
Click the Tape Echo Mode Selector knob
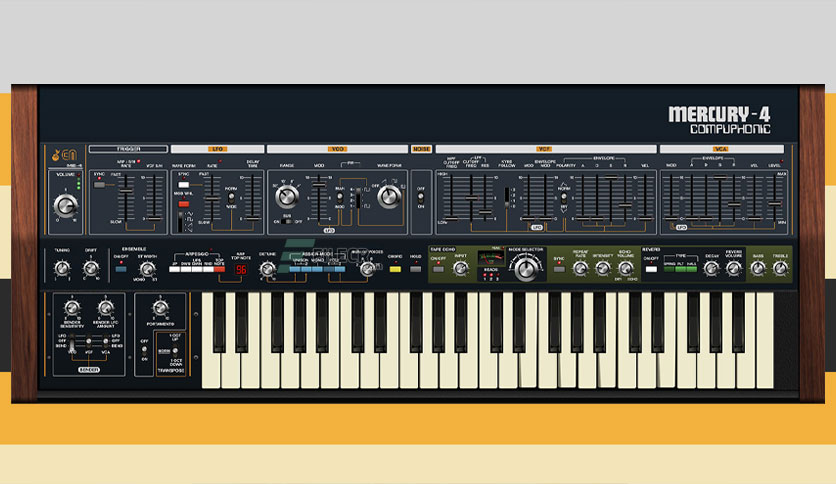[x=526, y=270]
